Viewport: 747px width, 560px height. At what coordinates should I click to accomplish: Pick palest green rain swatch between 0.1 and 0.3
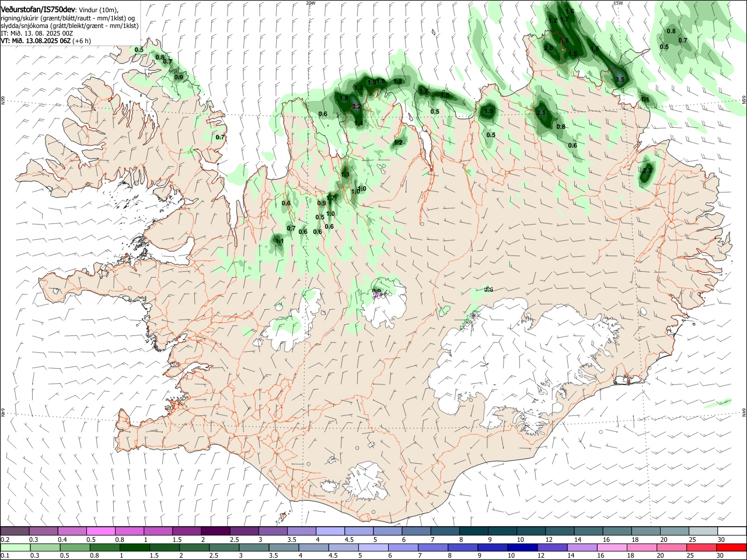click(15, 547)
